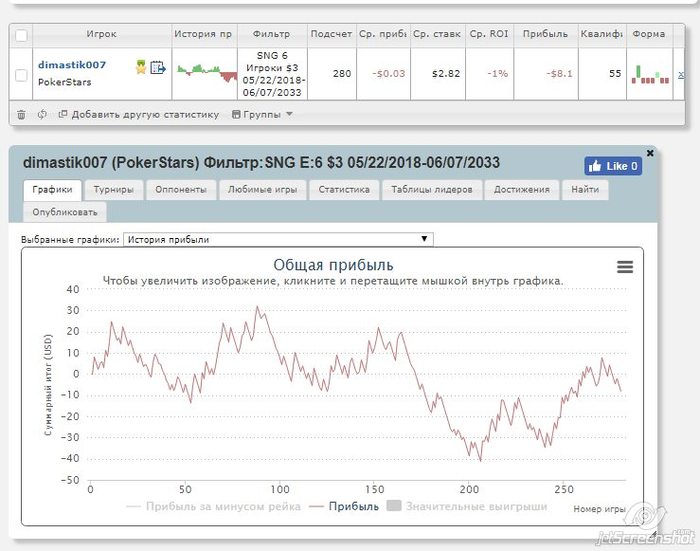Click Добавить другую статистику link
700x551 pixels.
tap(139, 115)
